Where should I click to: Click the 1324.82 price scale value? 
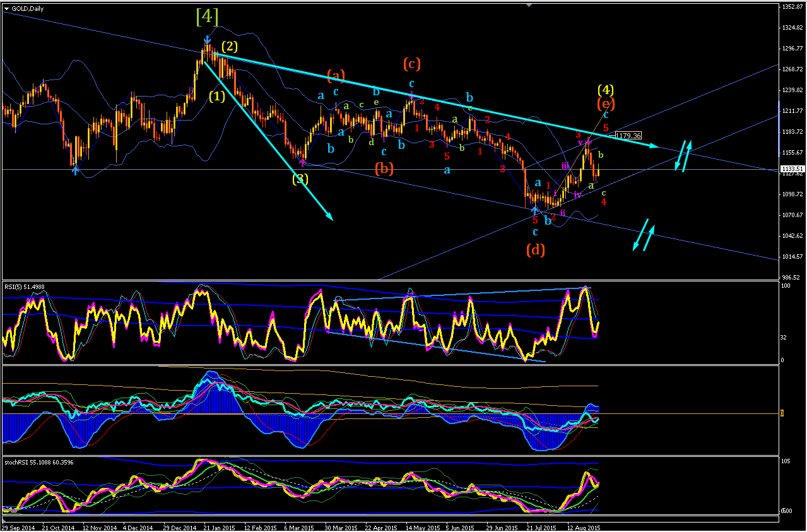pos(791,28)
